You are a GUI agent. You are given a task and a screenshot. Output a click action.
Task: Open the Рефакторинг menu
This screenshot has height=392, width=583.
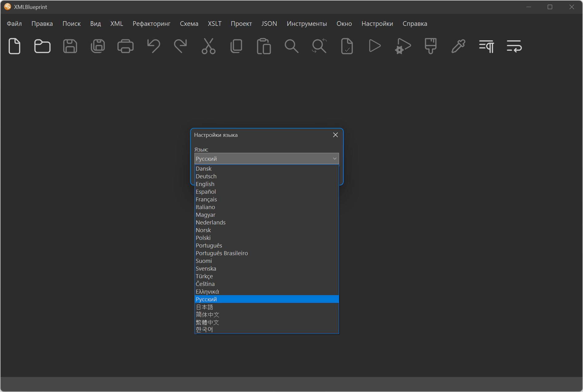coord(151,24)
